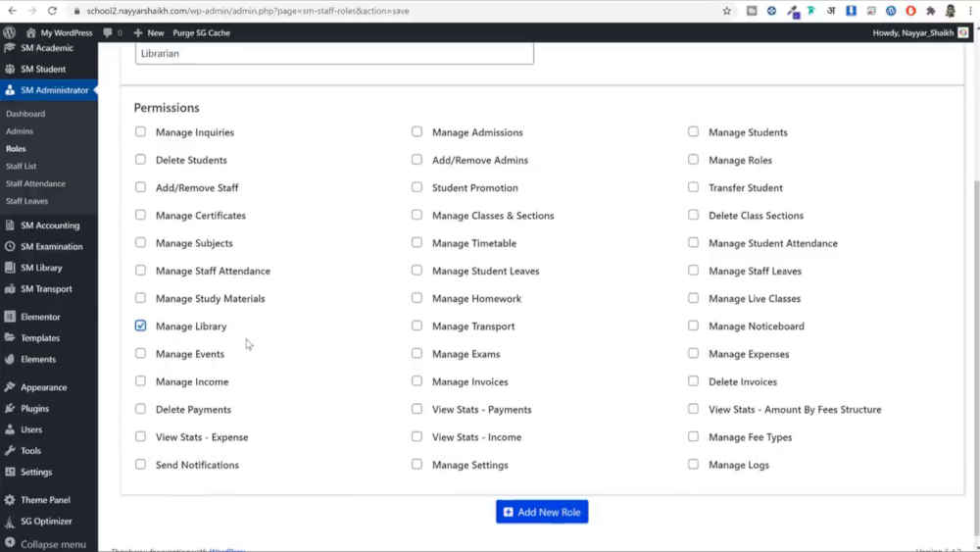
Task: Go to Staff List submenu item
Action: 21,166
